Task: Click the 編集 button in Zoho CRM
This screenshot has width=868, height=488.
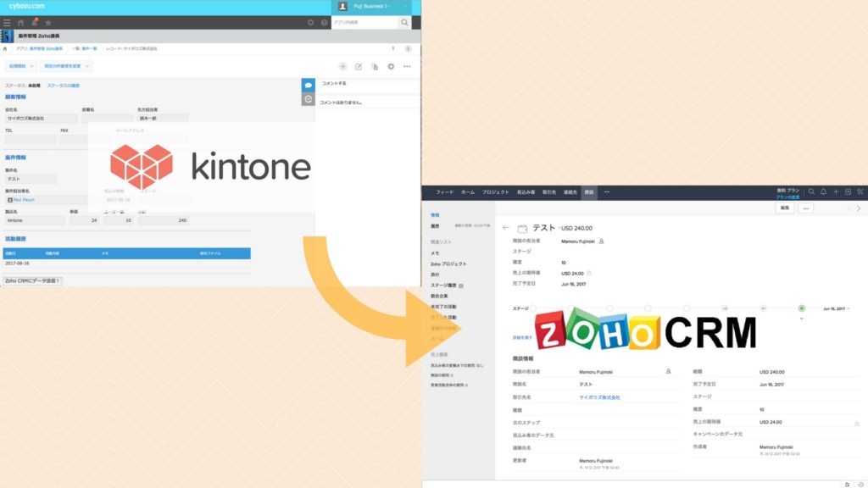Action: pyautogui.click(x=786, y=208)
